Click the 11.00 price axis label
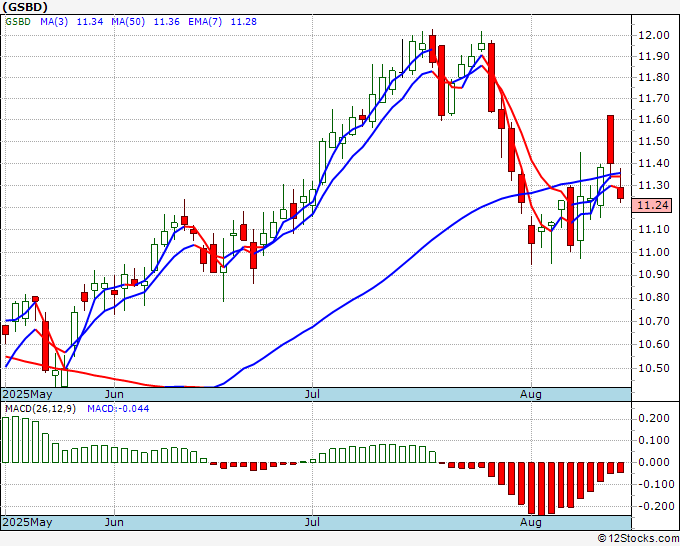The height and width of the screenshot is (546, 680). tap(654, 252)
